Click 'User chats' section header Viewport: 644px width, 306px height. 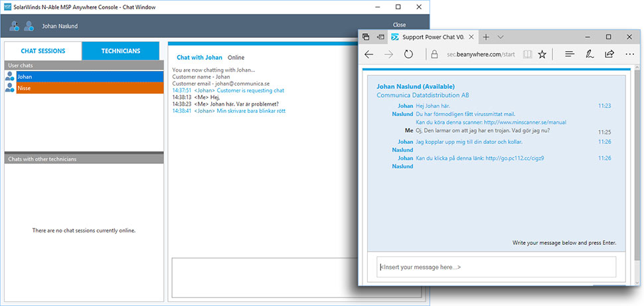pos(84,65)
